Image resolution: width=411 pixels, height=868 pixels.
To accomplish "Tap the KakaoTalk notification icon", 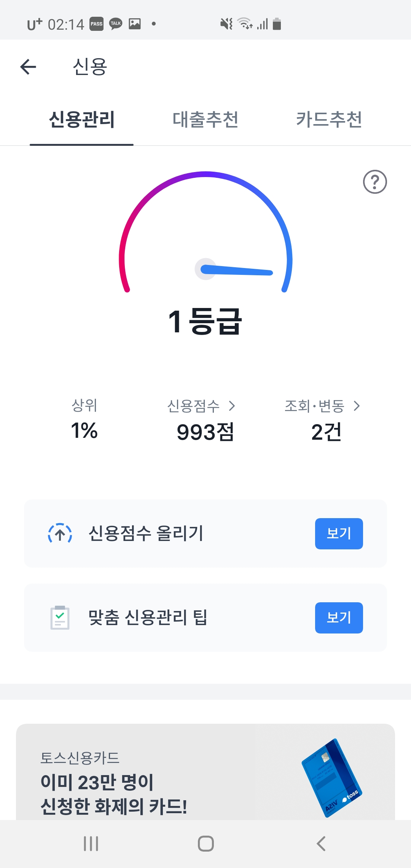I will [x=116, y=24].
